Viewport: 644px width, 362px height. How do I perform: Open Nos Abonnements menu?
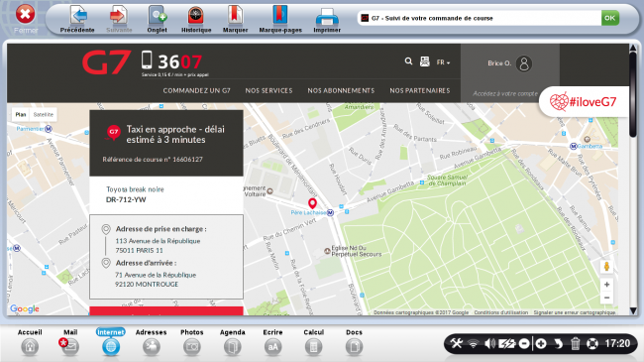[x=341, y=90]
